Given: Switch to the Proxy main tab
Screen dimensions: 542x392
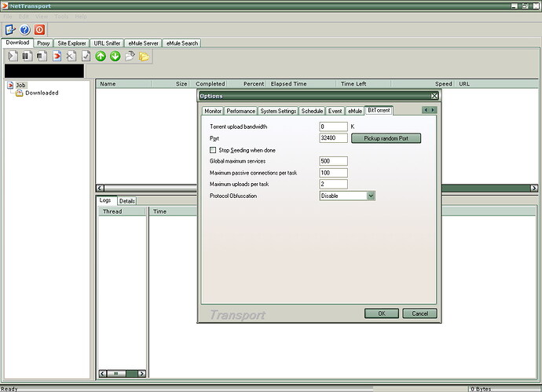Looking at the screenshot, I should [x=43, y=43].
